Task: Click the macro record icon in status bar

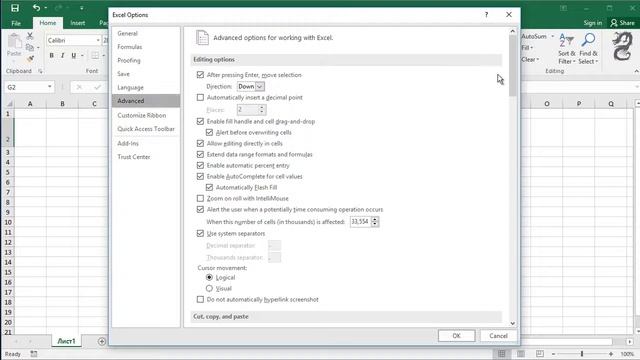Action: coord(33,354)
